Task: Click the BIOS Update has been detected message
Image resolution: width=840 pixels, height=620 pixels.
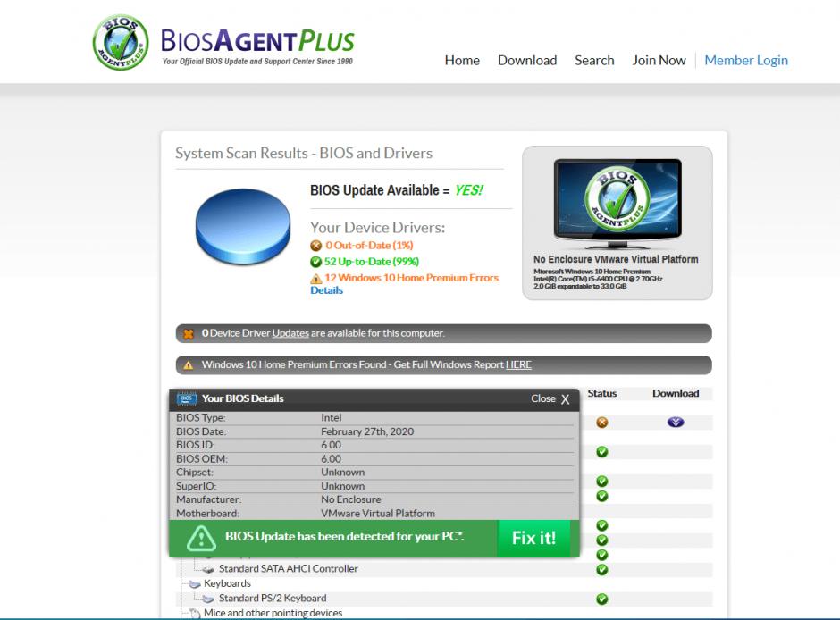Action: pos(344,537)
